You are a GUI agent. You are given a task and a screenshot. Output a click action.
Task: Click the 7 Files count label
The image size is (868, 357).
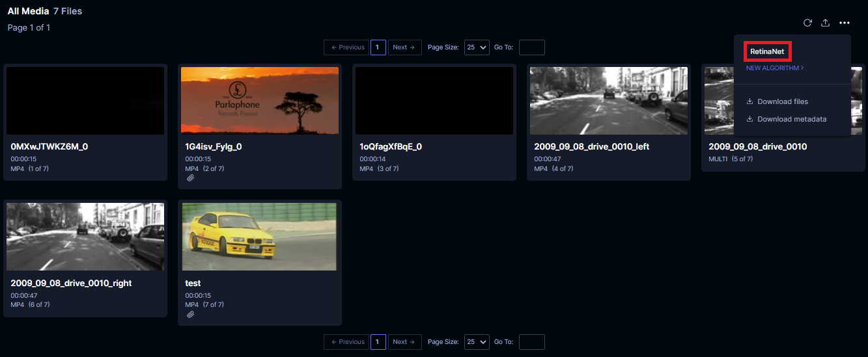(68, 11)
